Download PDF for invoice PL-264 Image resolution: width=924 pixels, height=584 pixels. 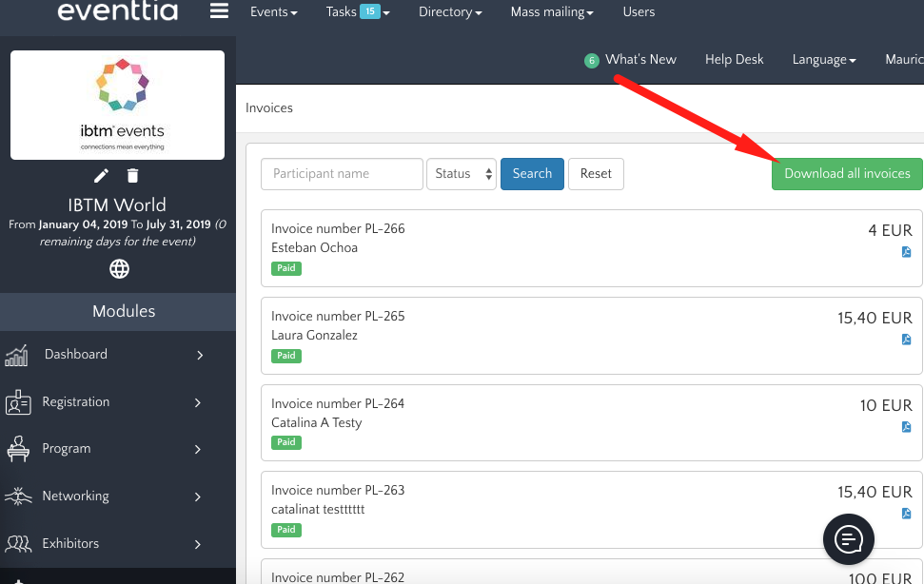(906, 427)
